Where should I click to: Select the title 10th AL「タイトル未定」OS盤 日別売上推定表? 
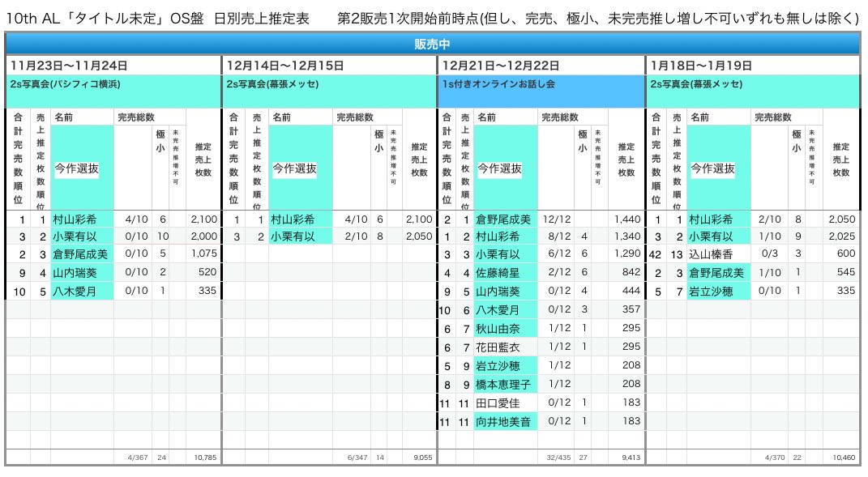pos(158,19)
